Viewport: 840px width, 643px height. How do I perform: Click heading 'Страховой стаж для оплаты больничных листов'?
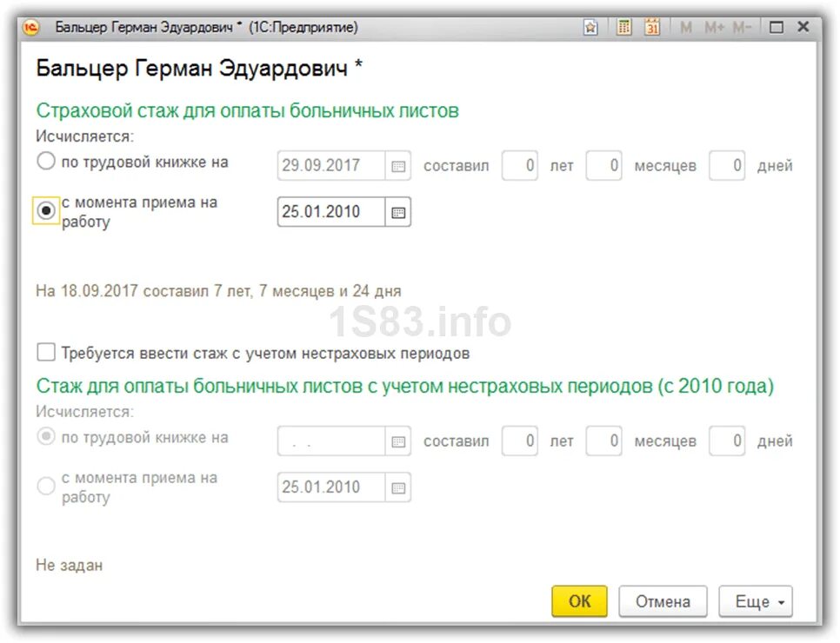pos(248,111)
